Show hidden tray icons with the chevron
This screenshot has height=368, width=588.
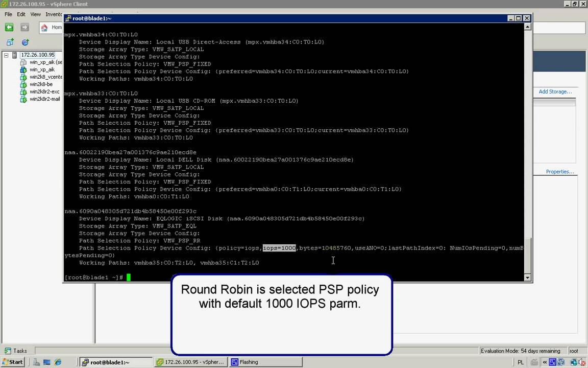(545, 362)
